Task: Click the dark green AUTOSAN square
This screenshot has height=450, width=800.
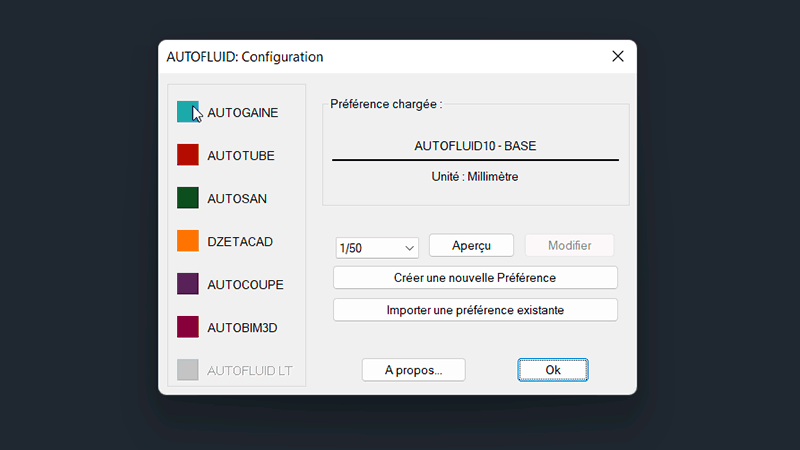Action: click(x=188, y=197)
